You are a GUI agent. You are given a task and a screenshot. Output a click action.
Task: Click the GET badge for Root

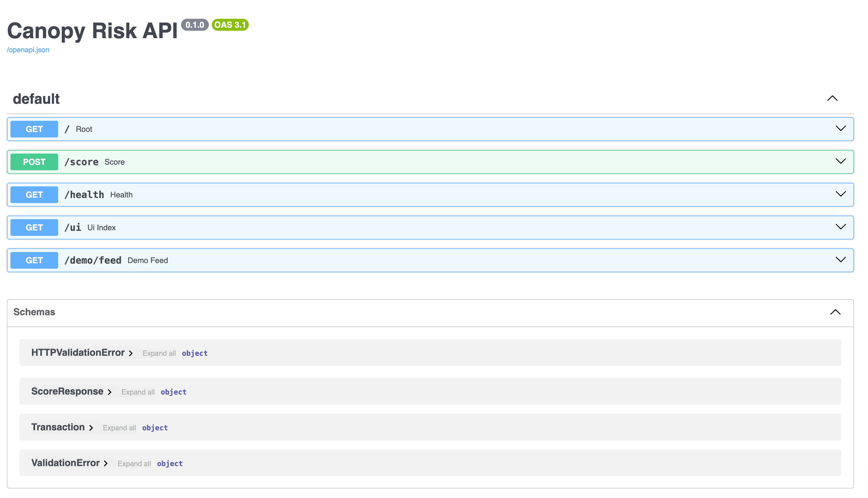tap(34, 129)
